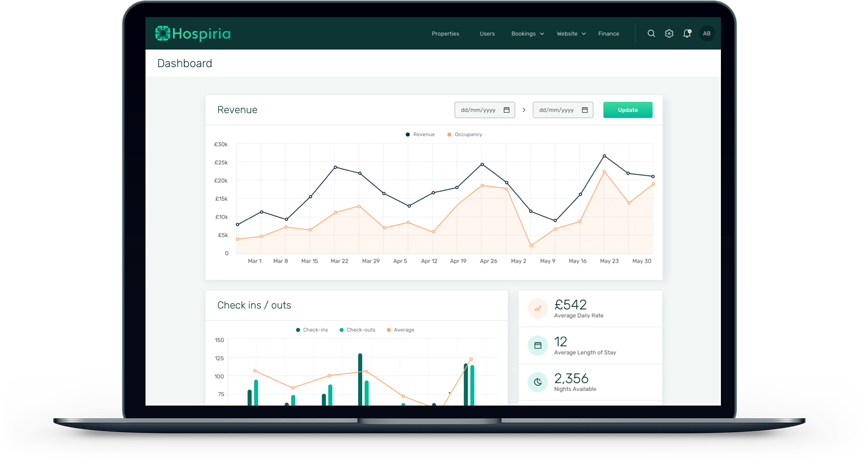The height and width of the screenshot is (460, 866).
Task: Toggle the Check-outs legend color marker
Action: [x=342, y=330]
